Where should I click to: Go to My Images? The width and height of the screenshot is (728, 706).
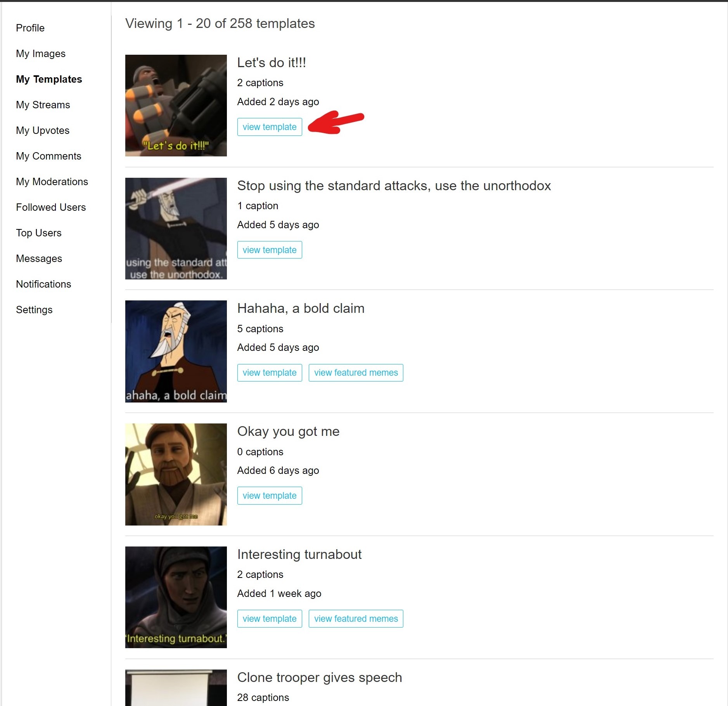(x=41, y=54)
